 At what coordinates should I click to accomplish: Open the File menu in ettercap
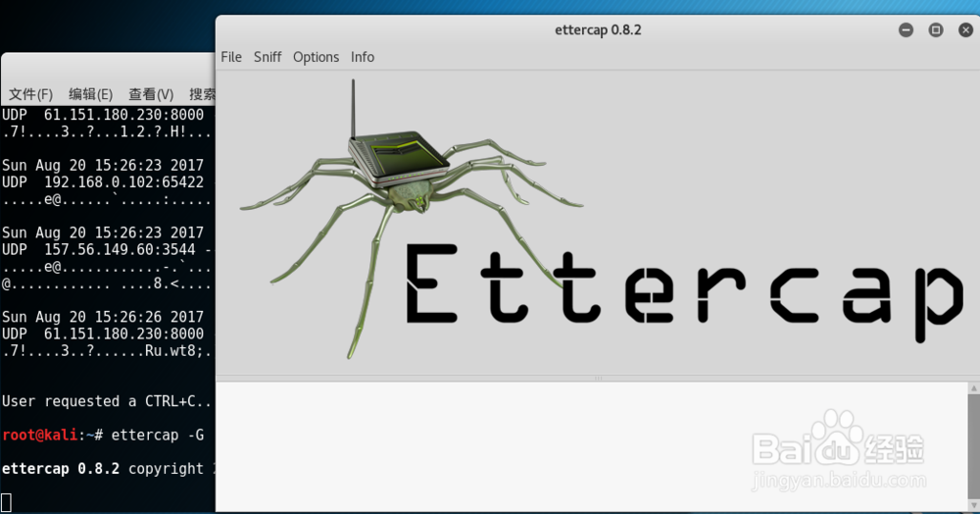point(230,57)
